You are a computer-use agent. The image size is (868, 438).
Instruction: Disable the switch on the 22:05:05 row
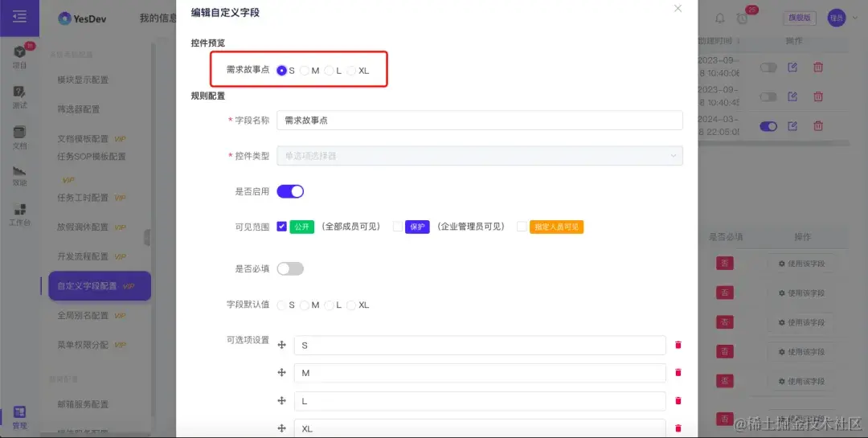[x=768, y=126]
